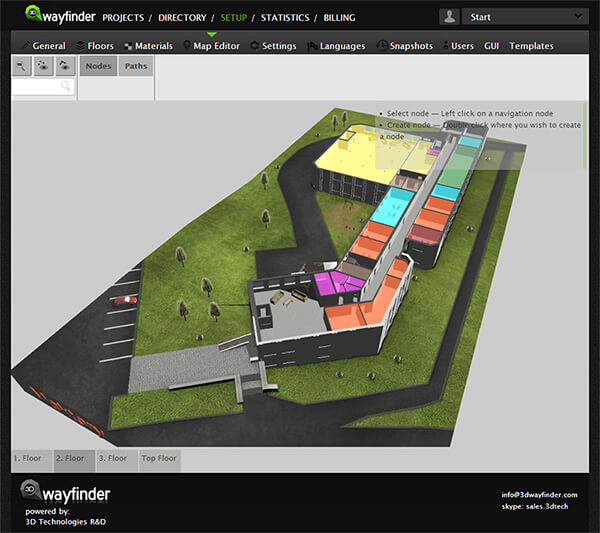Open the Settings tab

pos(279,46)
